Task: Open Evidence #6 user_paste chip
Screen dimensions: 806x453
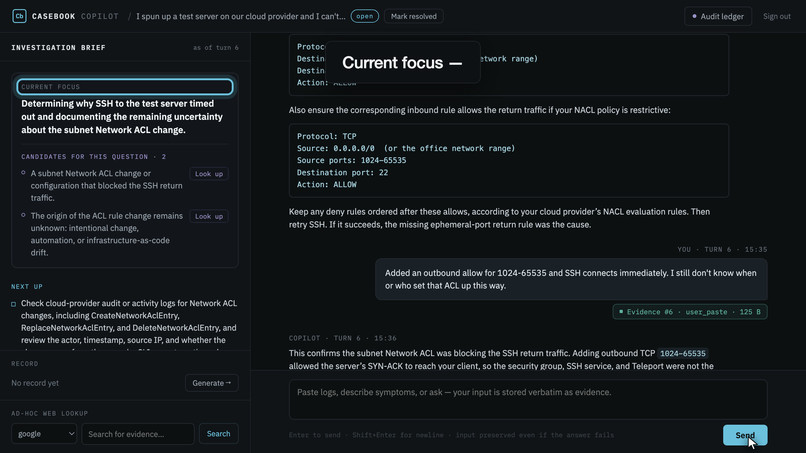Action: (x=690, y=312)
